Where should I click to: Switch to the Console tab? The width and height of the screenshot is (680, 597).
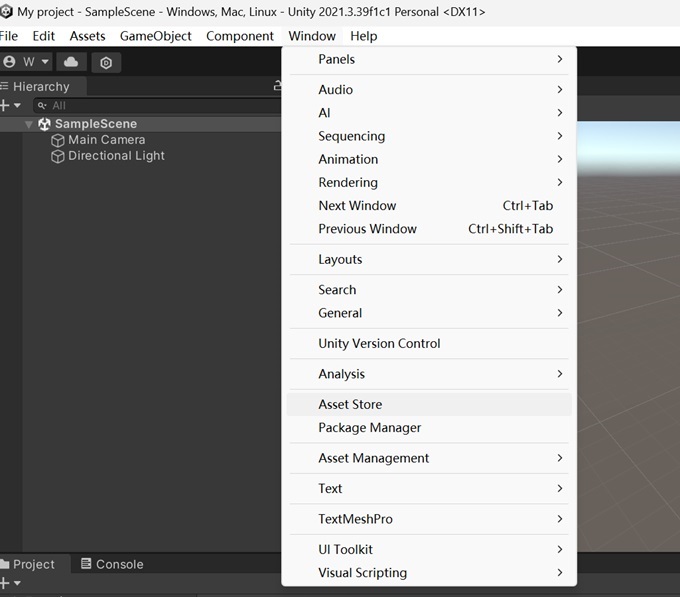(112, 564)
